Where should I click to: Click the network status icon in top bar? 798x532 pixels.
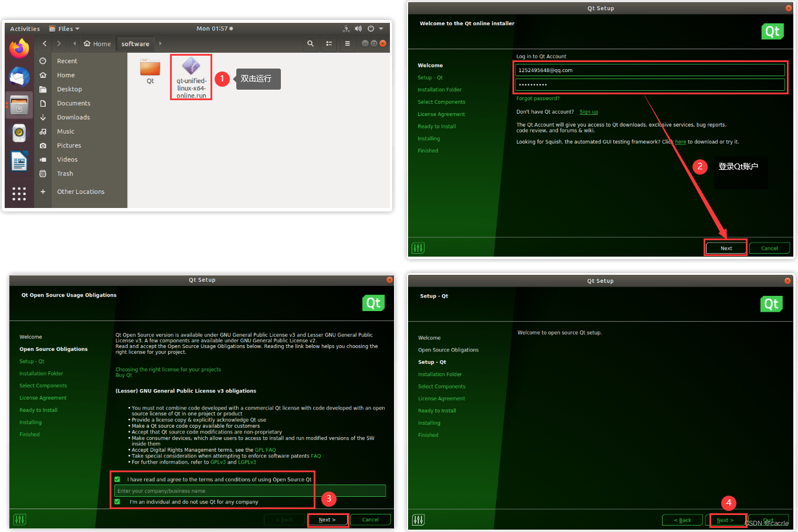(x=346, y=28)
